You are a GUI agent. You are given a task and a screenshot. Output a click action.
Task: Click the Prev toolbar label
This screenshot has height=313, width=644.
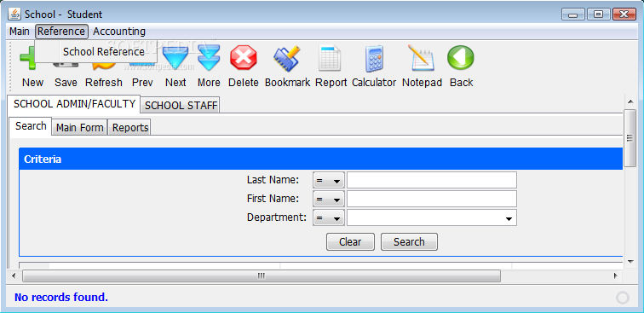[142, 83]
